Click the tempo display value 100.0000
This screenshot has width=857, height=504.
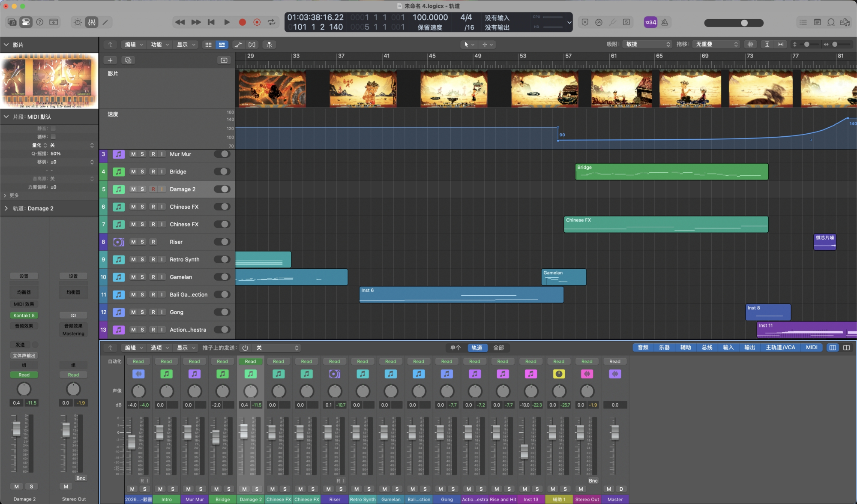coord(430,18)
